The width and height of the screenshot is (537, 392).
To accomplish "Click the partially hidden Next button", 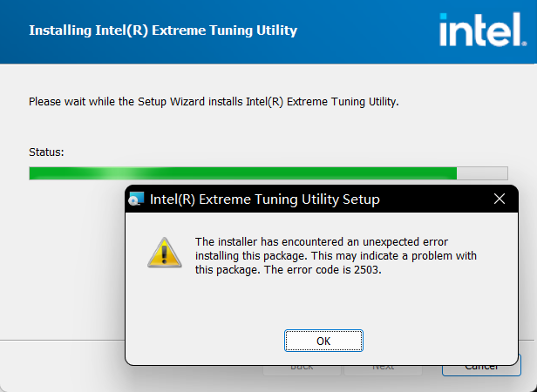I will click(383, 369).
